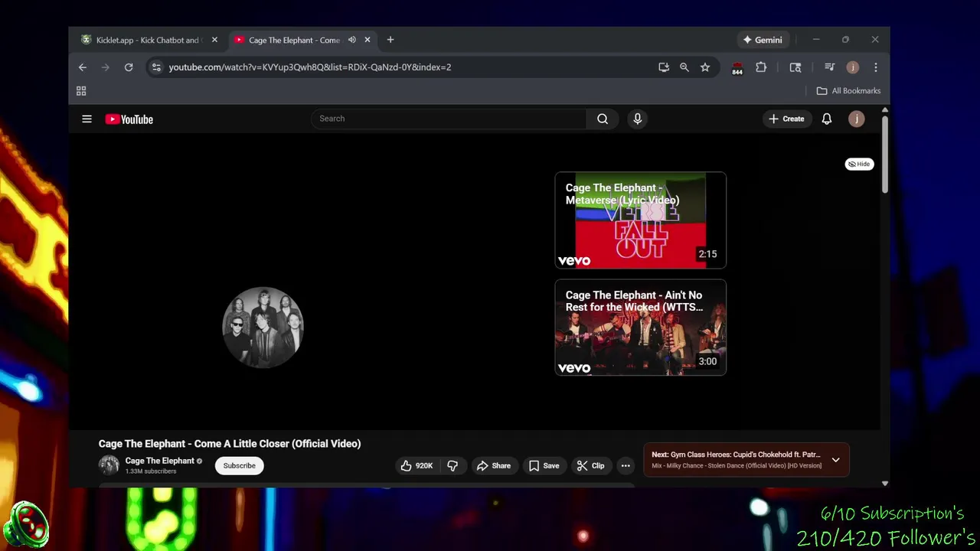
Task: Reload the current page
Action: point(129,67)
